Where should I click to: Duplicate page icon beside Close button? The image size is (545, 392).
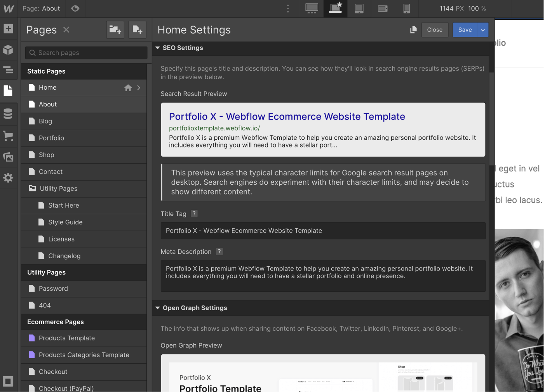click(413, 30)
